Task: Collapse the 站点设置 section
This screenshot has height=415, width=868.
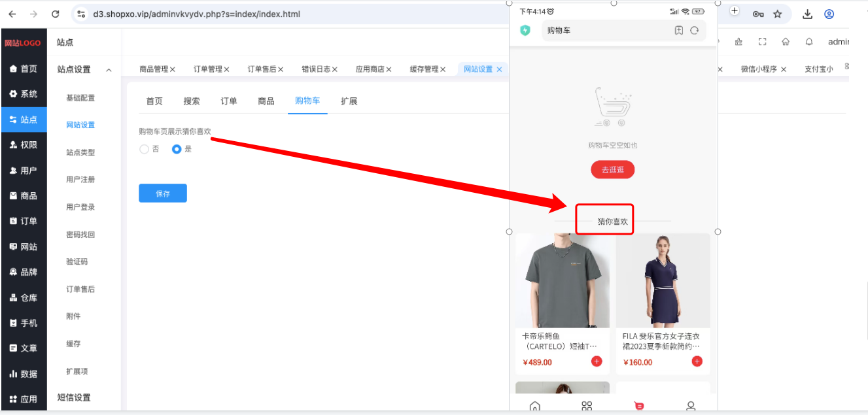Action: tap(109, 70)
